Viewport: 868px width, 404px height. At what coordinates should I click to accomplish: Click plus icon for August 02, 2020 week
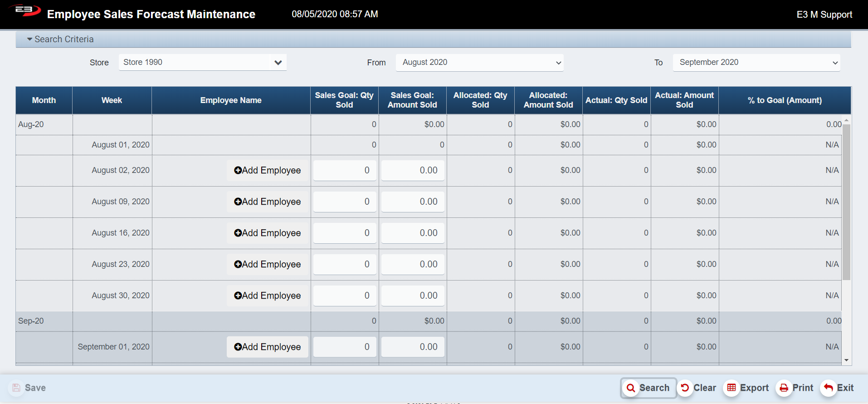coord(238,170)
